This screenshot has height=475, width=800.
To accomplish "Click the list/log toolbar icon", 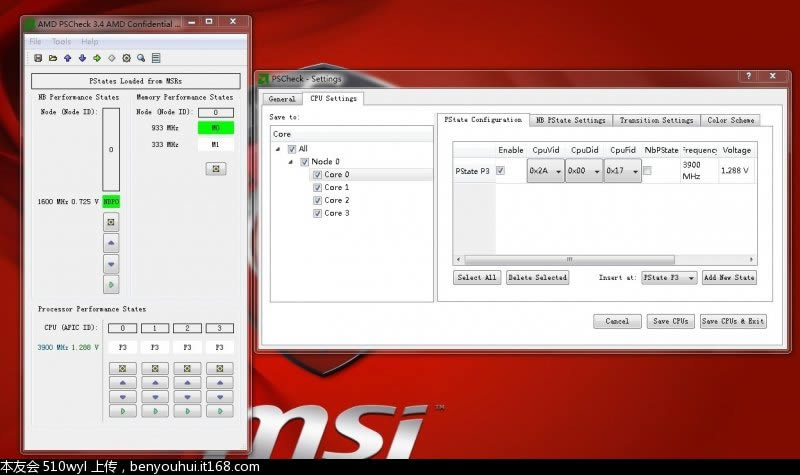I will click(156, 58).
